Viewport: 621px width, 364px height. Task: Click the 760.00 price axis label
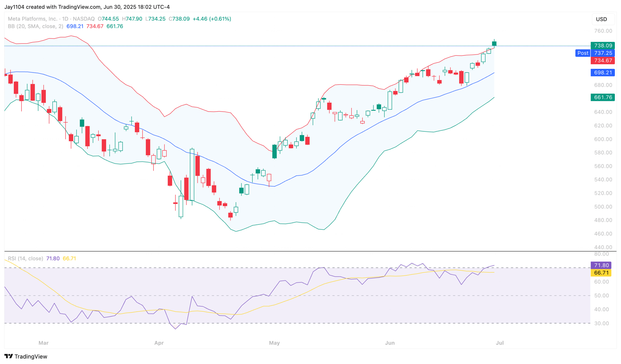coord(603,31)
